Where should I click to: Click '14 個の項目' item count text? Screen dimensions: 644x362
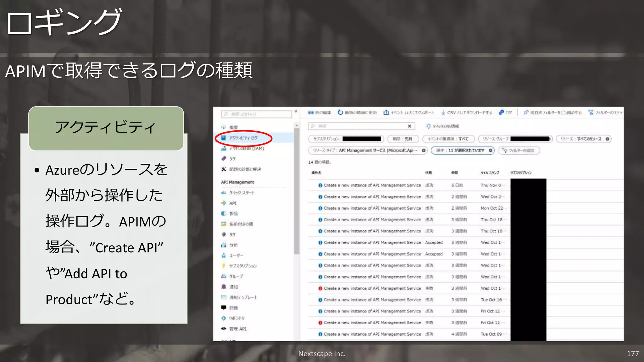[x=320, y=162]
